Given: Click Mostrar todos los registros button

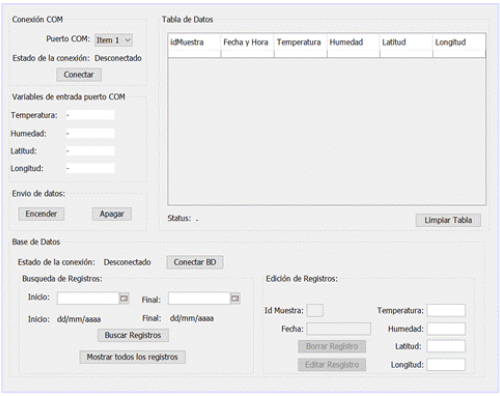Looking at the screenshot, I should (x=132, y=357).
